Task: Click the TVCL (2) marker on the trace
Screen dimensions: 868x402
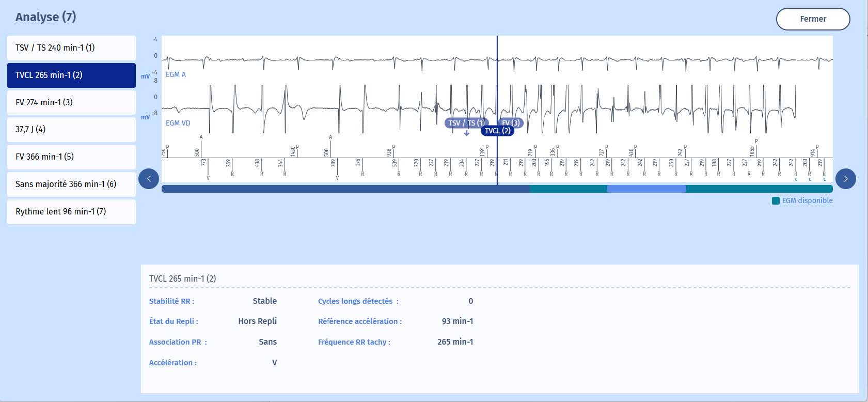Action: click(497, 131)
